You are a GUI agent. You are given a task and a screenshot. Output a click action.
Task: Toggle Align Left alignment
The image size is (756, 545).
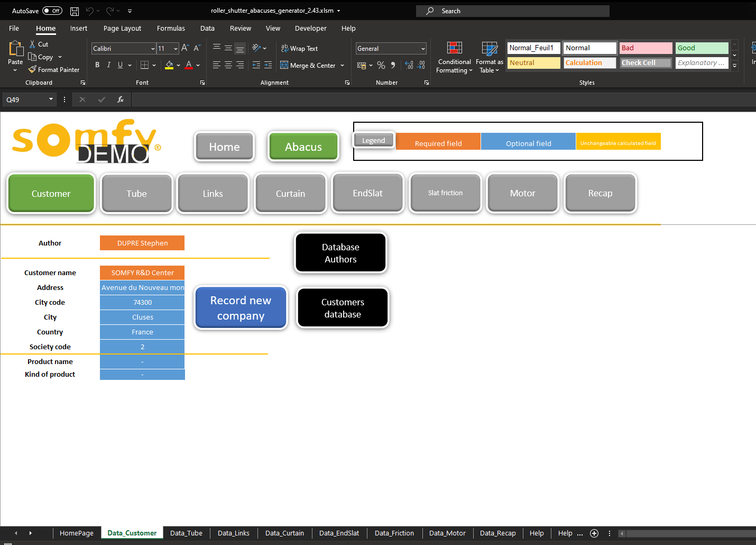click(x=217, y=65)
